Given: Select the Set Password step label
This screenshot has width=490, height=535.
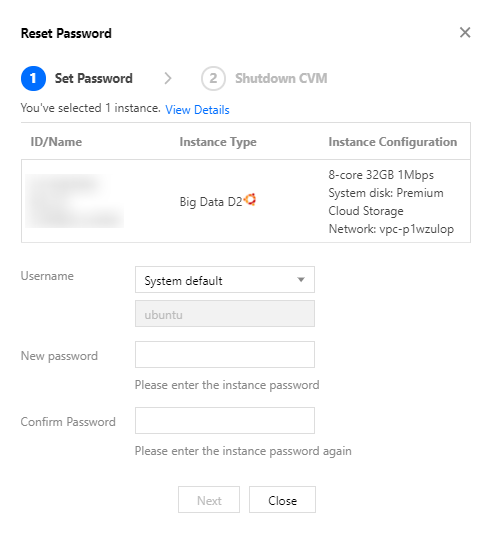Looking at the screenshot, I should [x=93, y=78].
